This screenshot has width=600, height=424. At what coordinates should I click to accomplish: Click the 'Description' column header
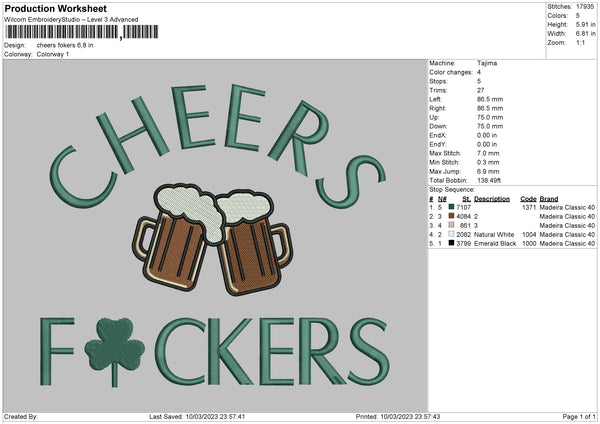click(492, 199)
